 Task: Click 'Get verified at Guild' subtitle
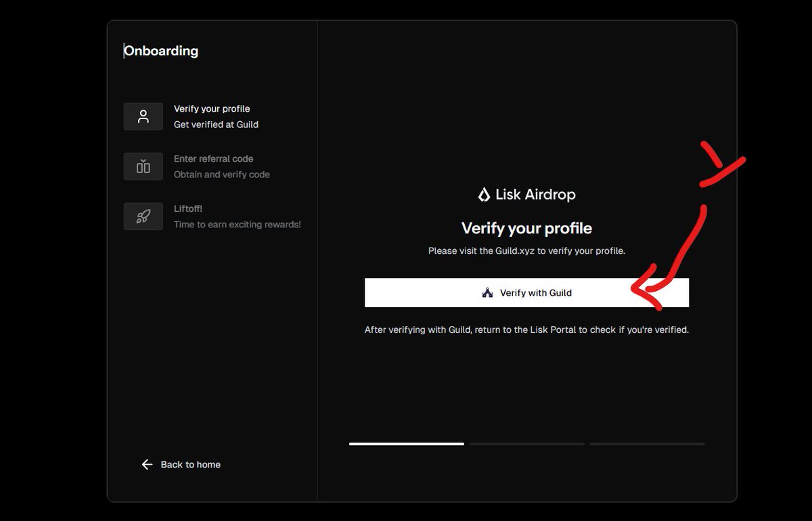tap(216, 124)
